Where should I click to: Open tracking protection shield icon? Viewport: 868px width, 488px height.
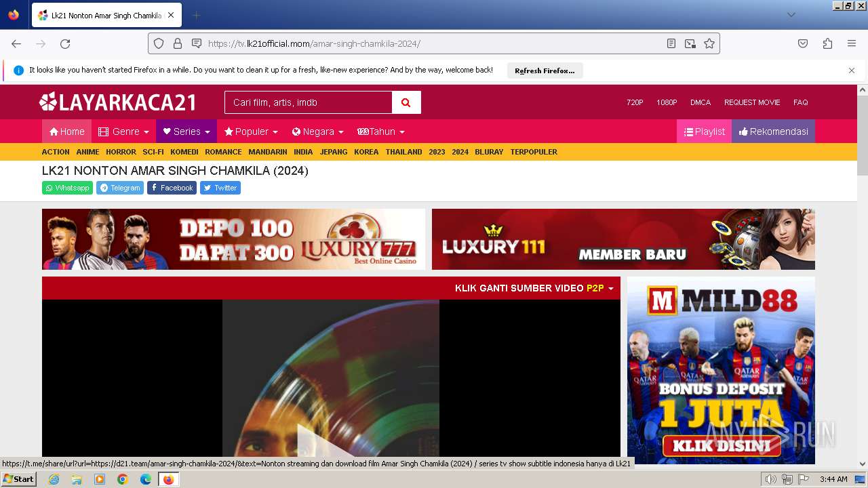159,43
